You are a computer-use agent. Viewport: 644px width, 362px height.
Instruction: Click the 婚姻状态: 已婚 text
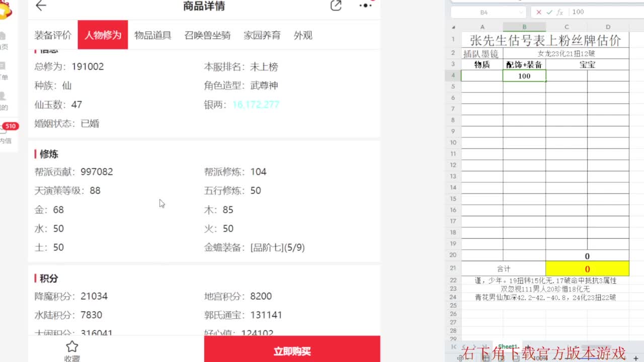[67, 124]
